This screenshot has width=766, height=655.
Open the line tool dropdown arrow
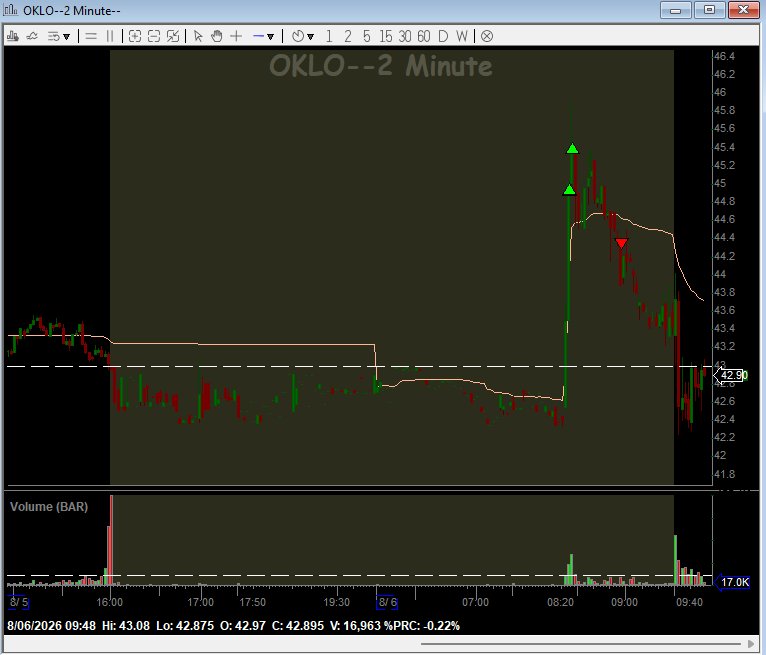270,37
